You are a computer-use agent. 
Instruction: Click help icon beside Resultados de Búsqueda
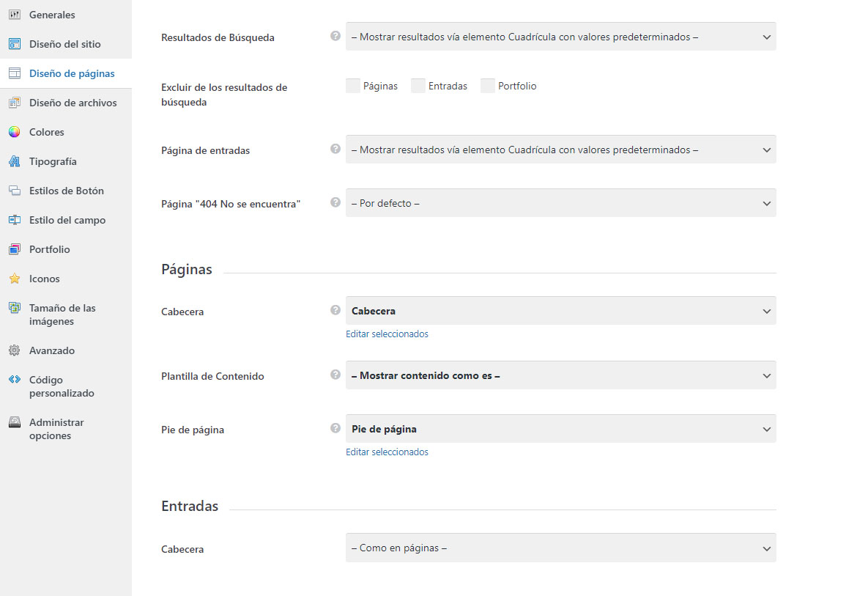(x=335, y=36)
